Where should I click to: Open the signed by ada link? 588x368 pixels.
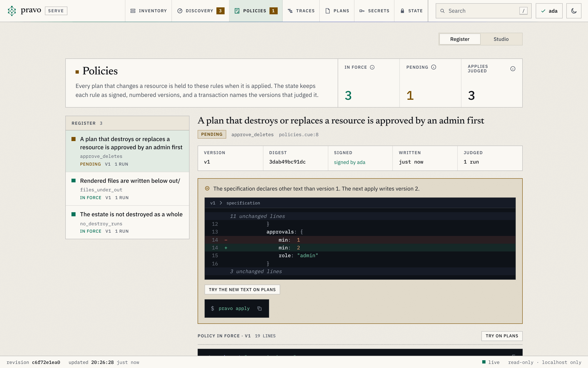349,162
